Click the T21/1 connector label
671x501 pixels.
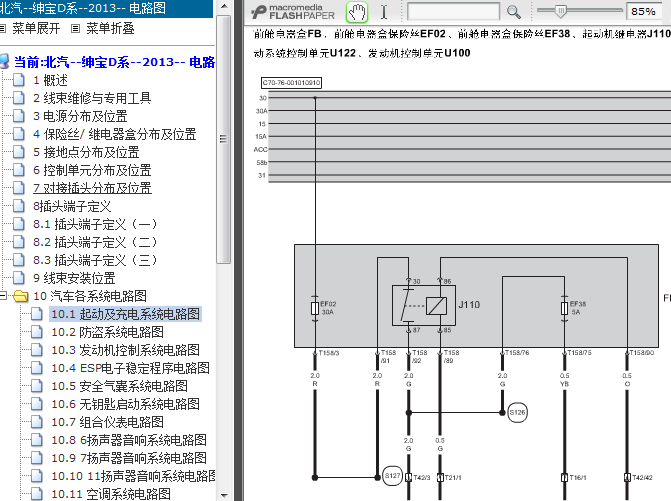point(453,477)
